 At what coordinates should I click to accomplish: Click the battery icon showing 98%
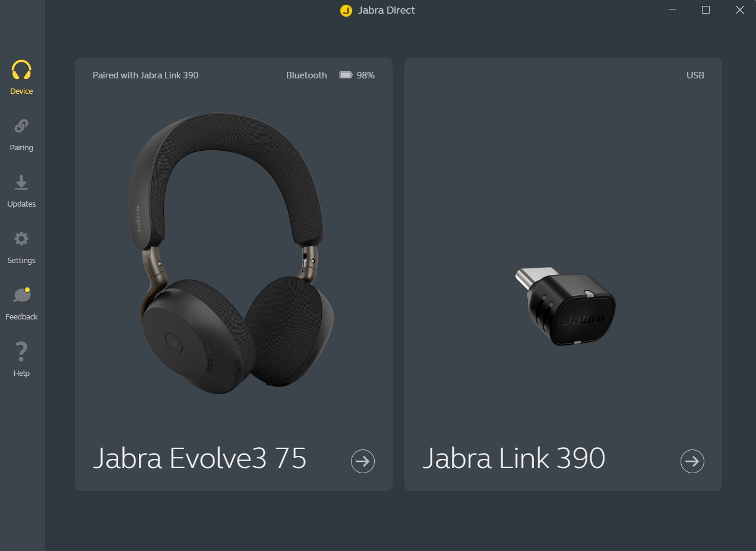coord(346,75)
